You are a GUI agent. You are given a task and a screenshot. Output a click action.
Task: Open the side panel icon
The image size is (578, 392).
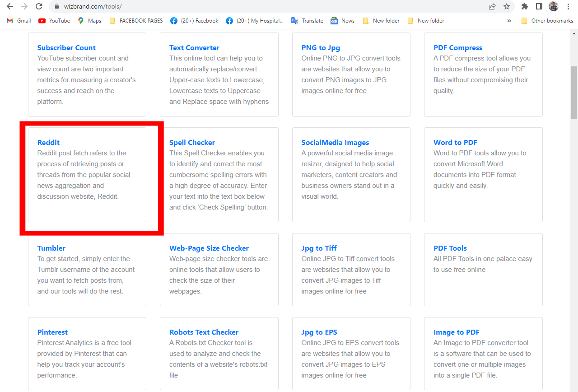[x=538, y=6]
